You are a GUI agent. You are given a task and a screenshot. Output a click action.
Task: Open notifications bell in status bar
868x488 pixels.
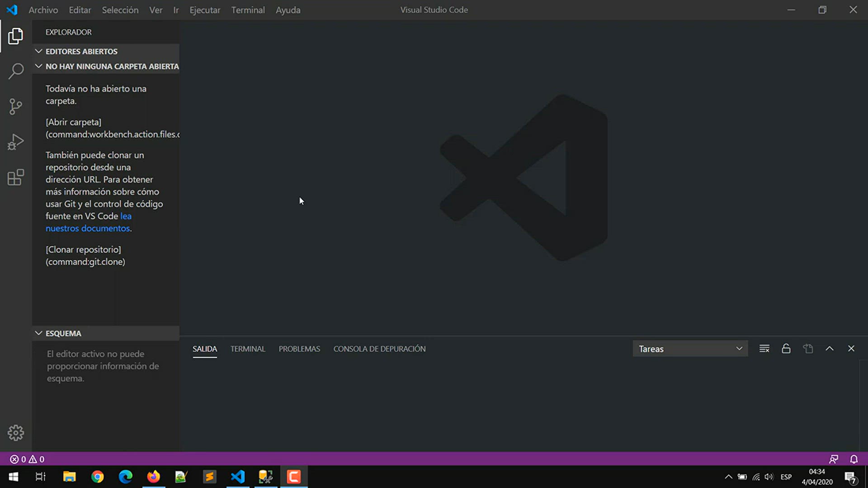tap(854, 459)
